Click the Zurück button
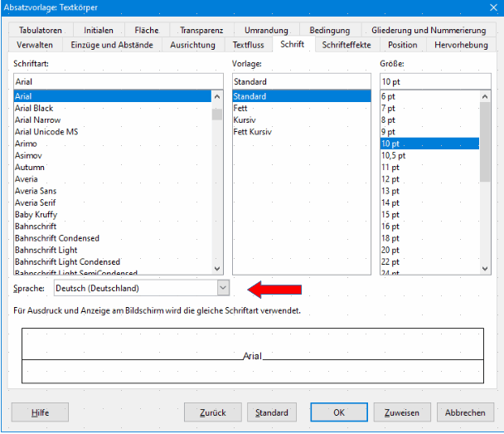This screenshot has height=434, width=504. tap(213, 412)
